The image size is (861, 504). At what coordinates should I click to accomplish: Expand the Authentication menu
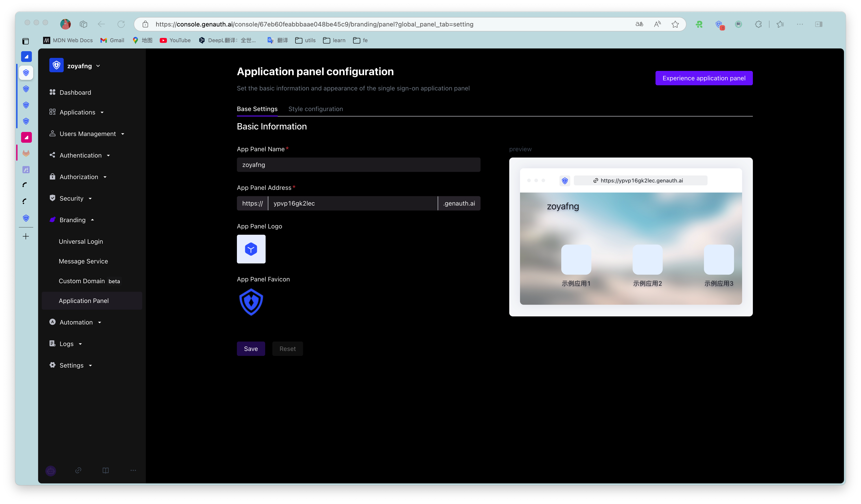pyautogui.click(x=81, y=156)
